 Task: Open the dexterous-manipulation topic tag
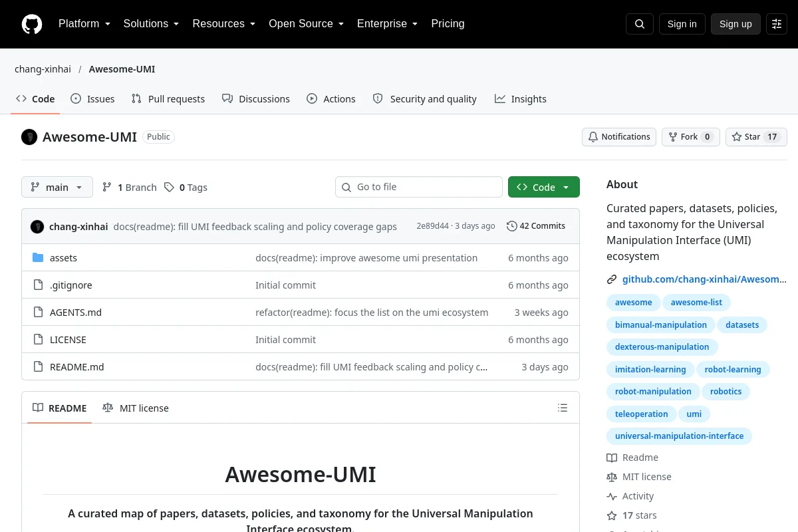point(662,347)
